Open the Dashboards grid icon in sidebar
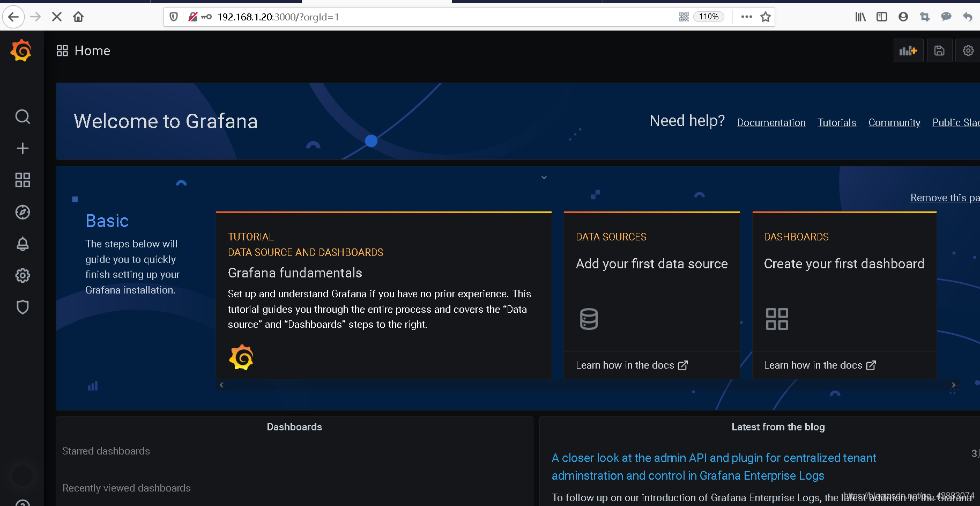Image resolution: width=980 pixels, height=506 pixels. click(23, 180)
